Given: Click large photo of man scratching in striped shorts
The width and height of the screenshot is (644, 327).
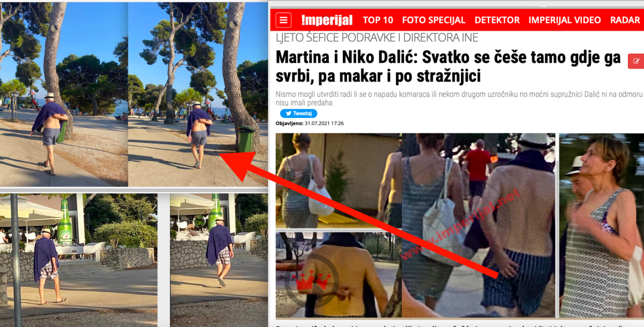Looking at the screenshot, I should click(478, 225).
